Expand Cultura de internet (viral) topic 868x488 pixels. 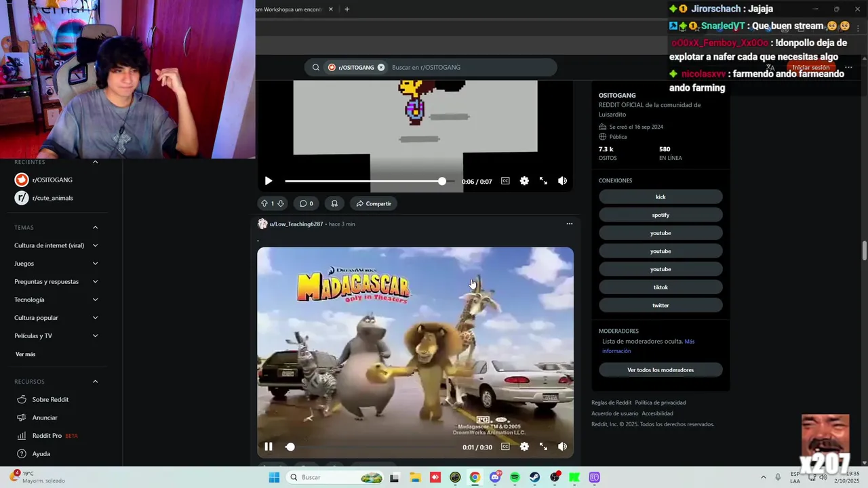point(56,245)
